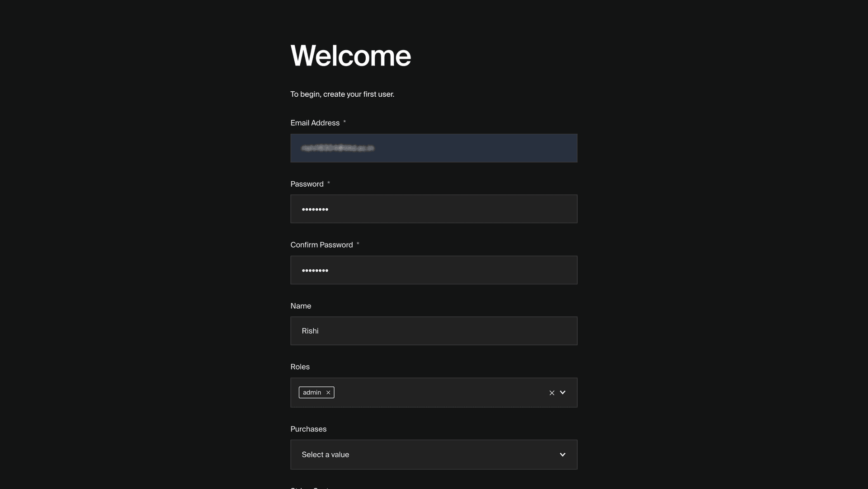Click the Confirm Password input field
868x489 pixels.
point(434,270)
